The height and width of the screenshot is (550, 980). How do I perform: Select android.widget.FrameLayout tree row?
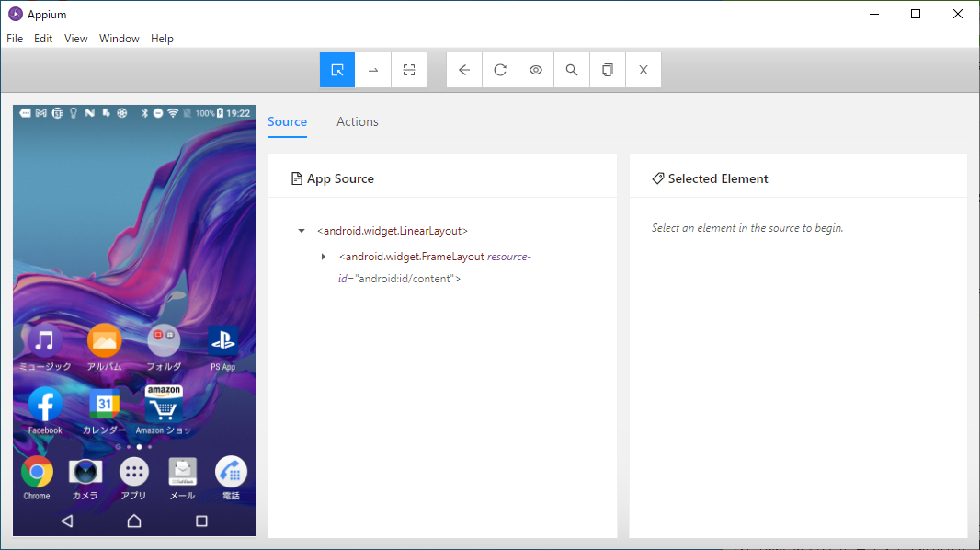point(435,268)
